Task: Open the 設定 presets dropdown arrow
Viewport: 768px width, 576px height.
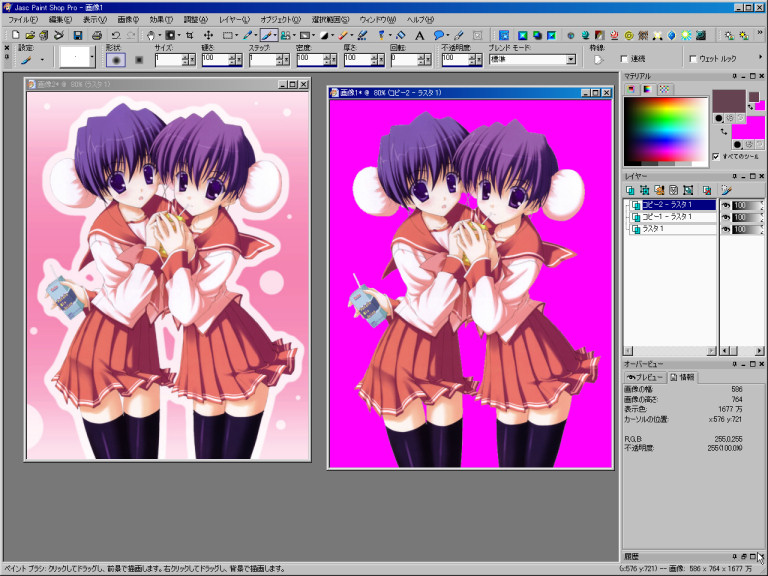Action: point(42,60)
